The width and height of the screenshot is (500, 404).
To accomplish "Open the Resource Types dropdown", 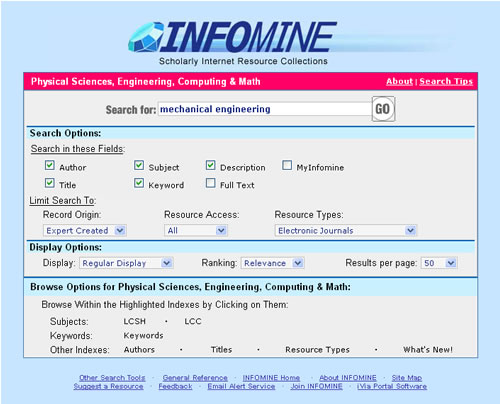I will click(346, 230).
